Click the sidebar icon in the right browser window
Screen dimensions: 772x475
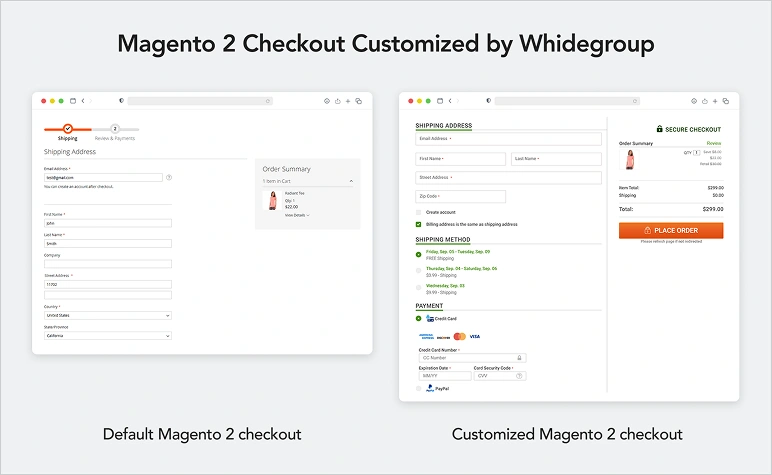pyautogui.click(x=440, y=101)
